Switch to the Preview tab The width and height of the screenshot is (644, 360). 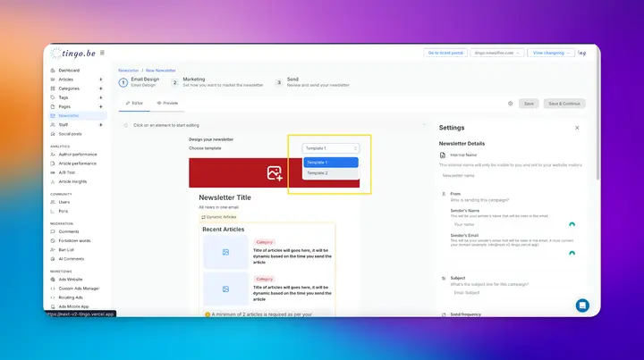point(167,104)
